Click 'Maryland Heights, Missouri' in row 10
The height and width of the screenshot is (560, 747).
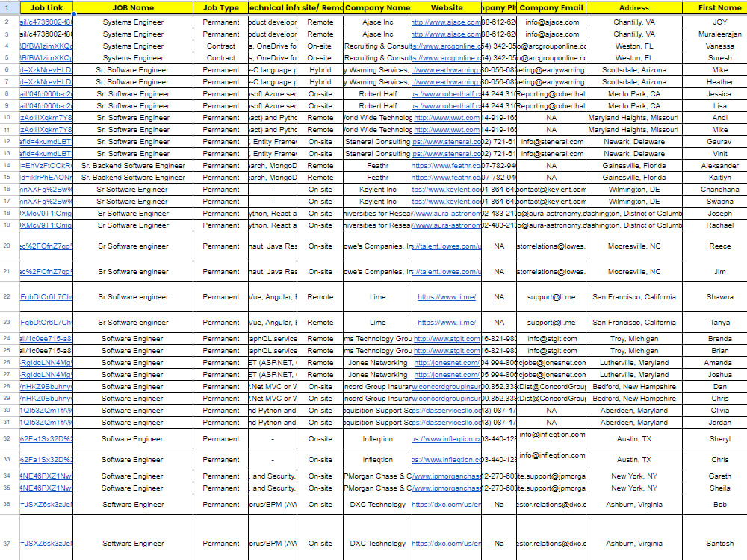634,118
